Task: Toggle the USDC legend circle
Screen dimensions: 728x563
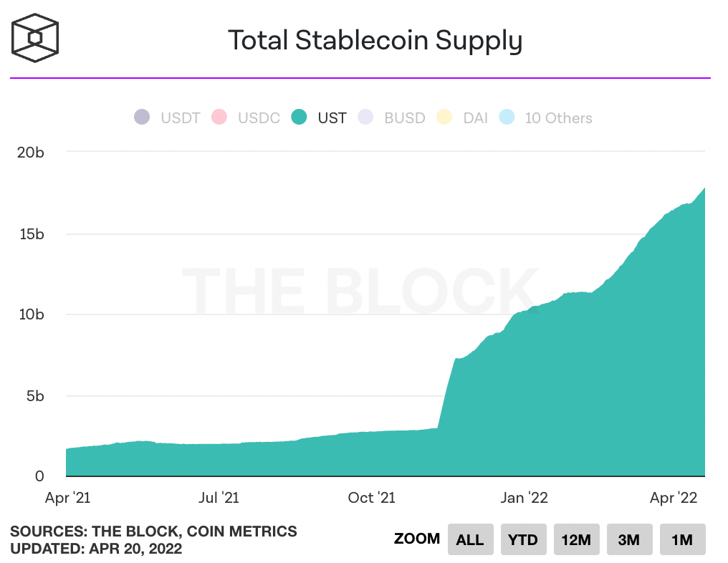Action: pyautogui.click(x=219, y=117)
